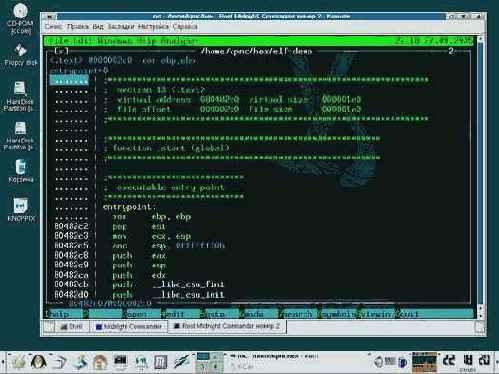The height and width of the screenshot is (374, 499).
Task: Click the penguin icon in the panel
Action: pyautogui.click(x=38, y=362)
